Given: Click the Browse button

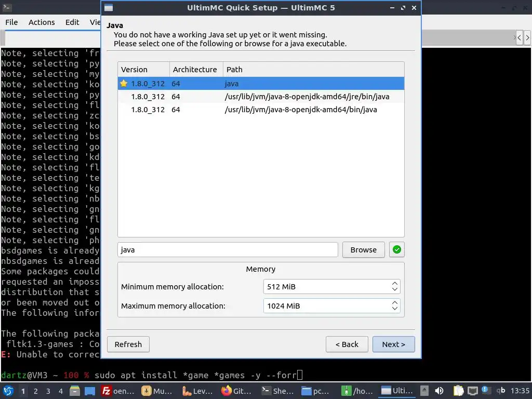Looking at the screenshot, I should (363, 250).
